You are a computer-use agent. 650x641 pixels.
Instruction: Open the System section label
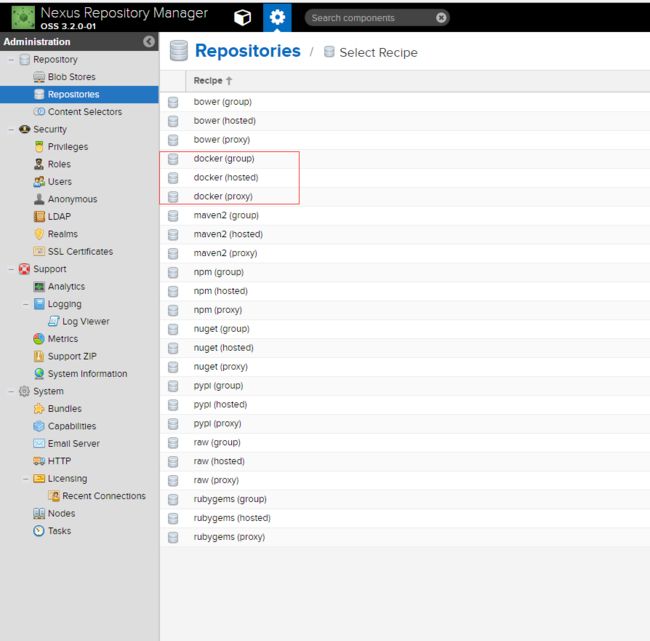point(49,391)
